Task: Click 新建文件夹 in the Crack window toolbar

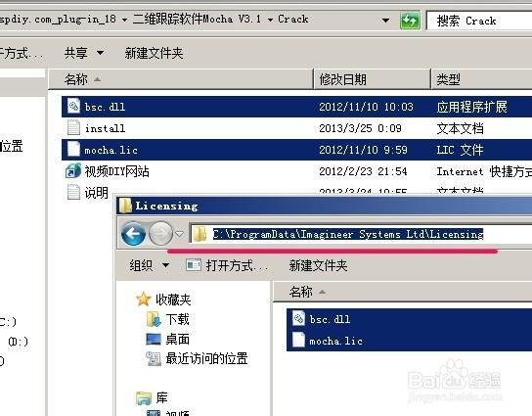Action: click(x=154, y=53)
